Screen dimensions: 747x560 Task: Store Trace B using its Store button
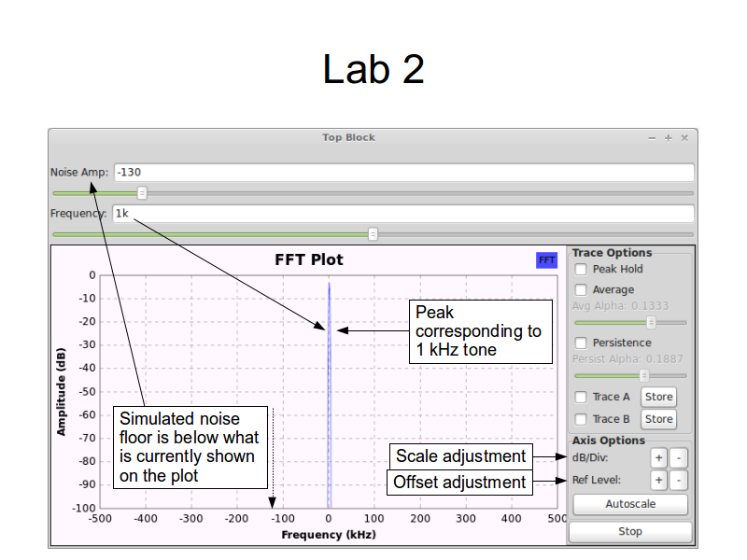click(658, 420)
